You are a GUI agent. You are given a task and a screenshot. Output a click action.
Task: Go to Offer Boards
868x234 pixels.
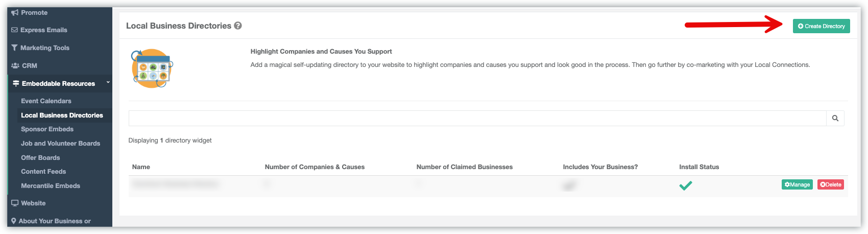[40, 158]
